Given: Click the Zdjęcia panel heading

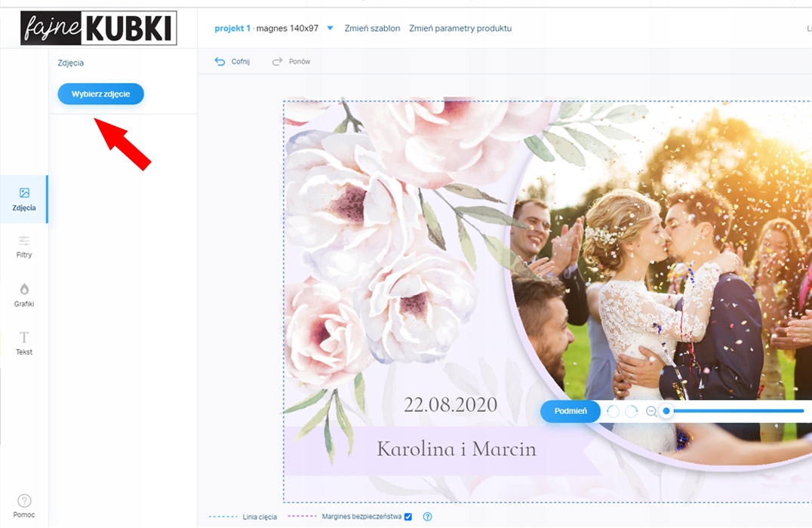Looking at the screenshot, I should click(x=70, y=63).
